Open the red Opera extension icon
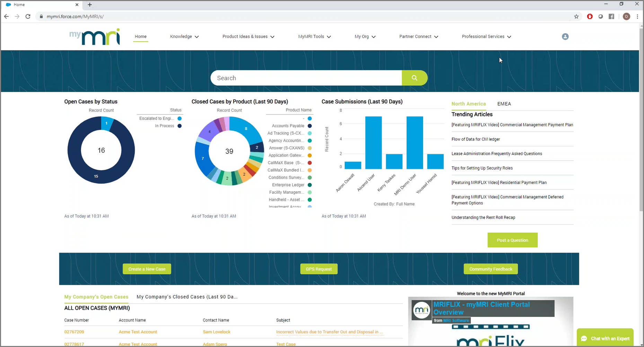The image size is (644, 347). (x=590, y=16)
